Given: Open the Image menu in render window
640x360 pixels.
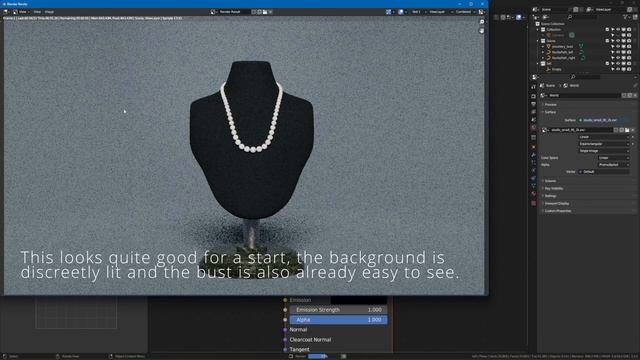Looking at the screenshot, I should (49, 12).
